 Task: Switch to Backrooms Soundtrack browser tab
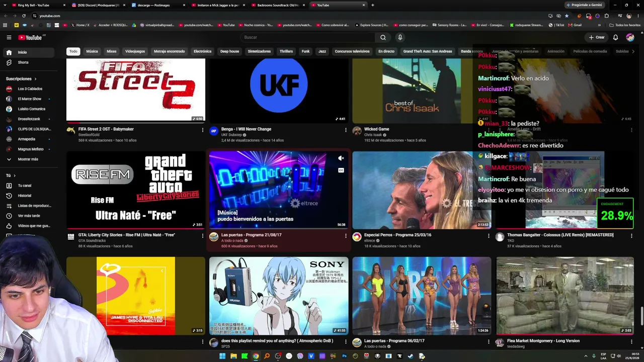pos(277,5)
